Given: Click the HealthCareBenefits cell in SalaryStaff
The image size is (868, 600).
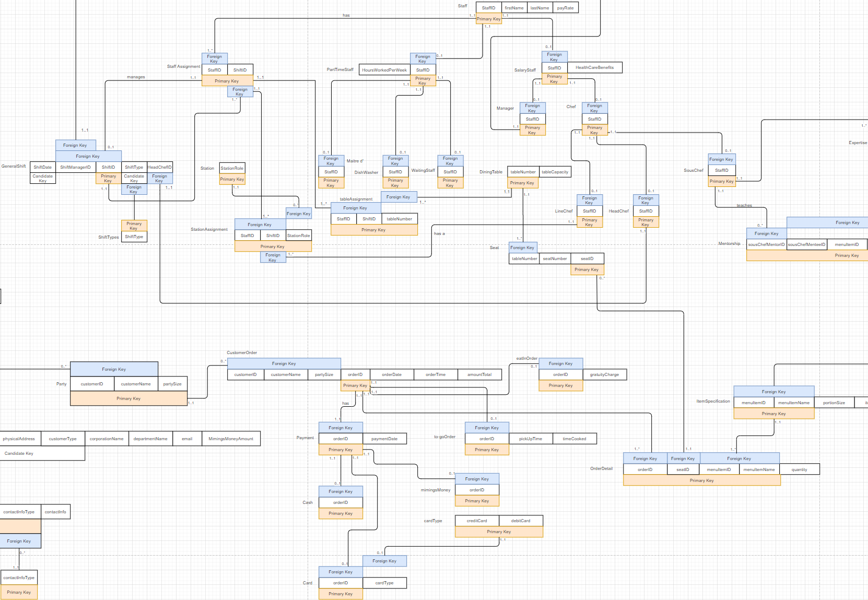Looking at the screenshot, I should (594, 67).
